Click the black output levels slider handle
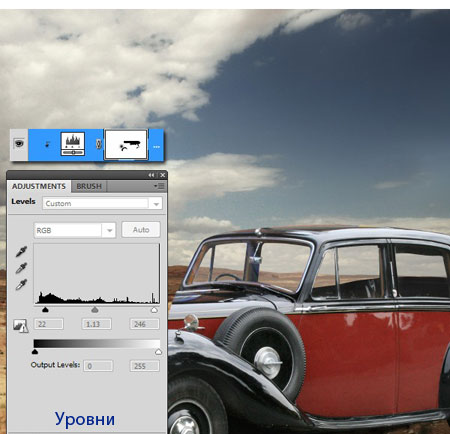 35,352
